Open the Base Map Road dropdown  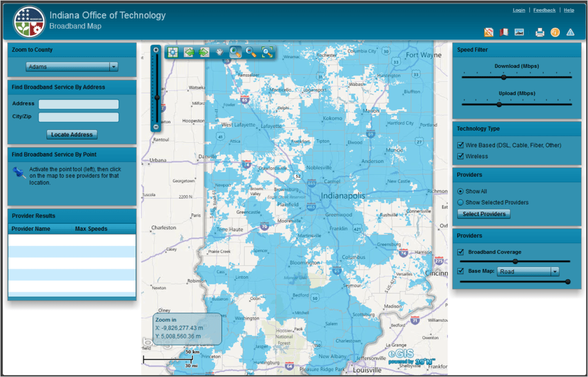click(x=528, y=271)
